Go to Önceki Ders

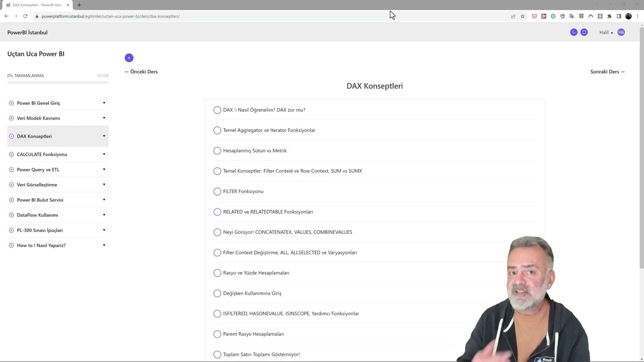click(x=141, y=71)
